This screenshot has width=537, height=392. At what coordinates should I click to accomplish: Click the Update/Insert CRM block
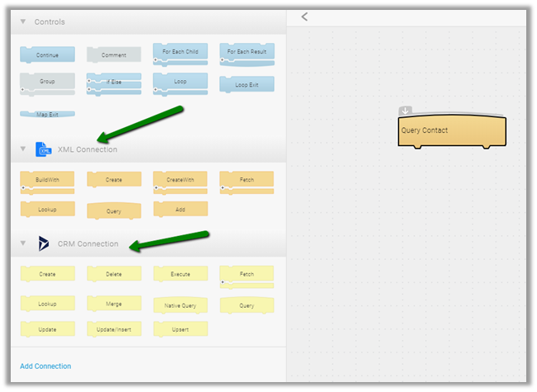point(114,329)
